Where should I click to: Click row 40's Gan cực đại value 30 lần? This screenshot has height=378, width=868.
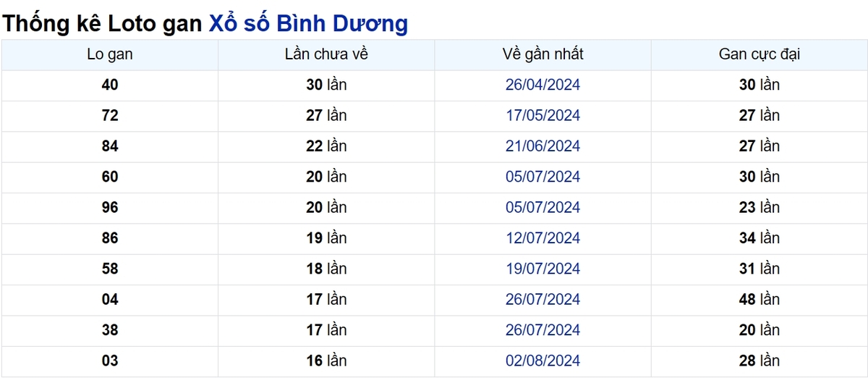(759, 85)
